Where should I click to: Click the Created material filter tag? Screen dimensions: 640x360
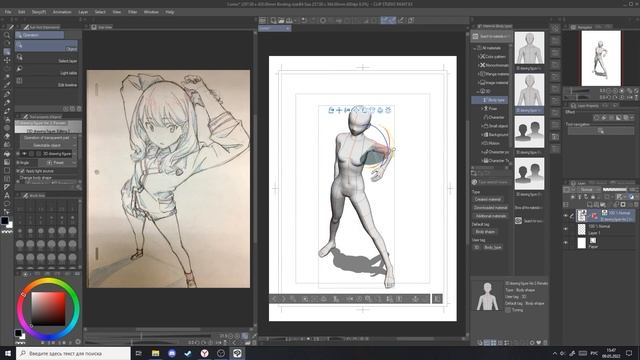coord(488,199)
